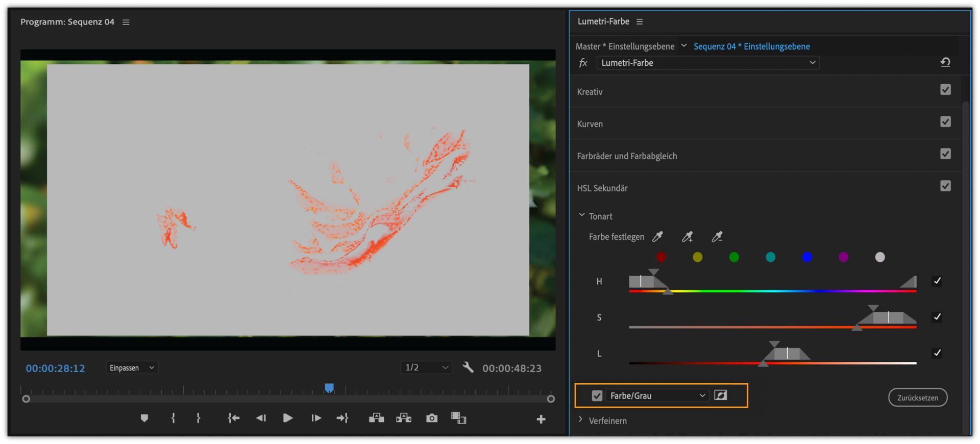980x444 pixels.
Task: Open the Einpassen zoom level dropdown
Action: (x=132, y=368)
